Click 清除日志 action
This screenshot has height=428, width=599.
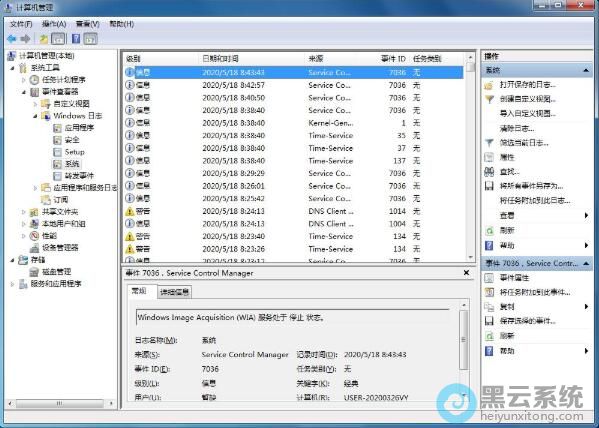coord(517,128)
